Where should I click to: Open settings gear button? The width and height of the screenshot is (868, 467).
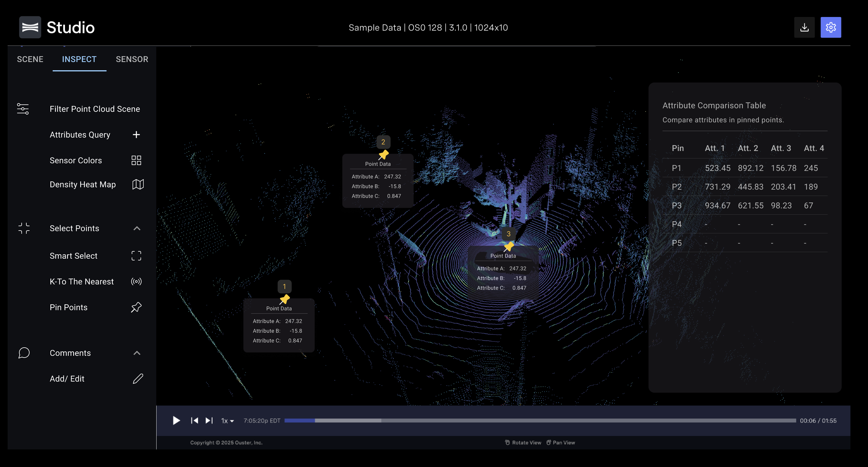(x=830, y=27)
